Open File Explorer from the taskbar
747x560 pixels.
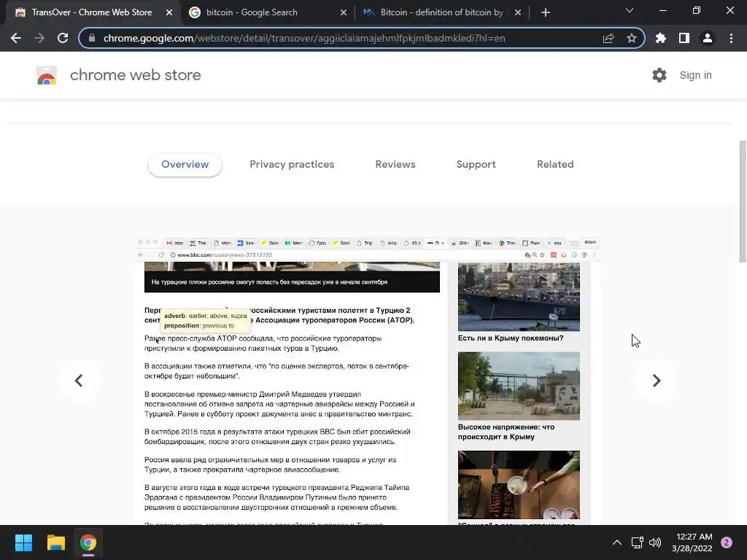click(x=55, y=542)
